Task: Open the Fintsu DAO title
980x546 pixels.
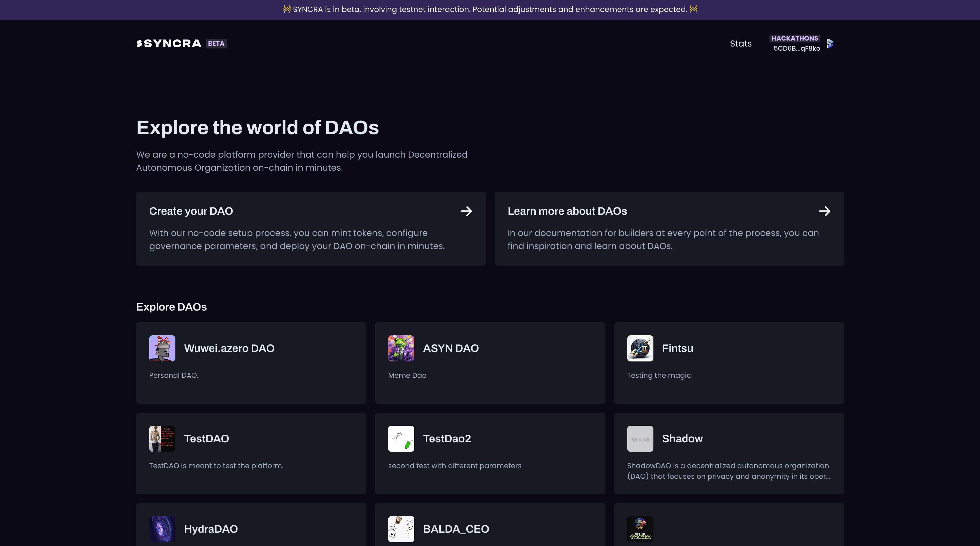Action: (678, 348)
